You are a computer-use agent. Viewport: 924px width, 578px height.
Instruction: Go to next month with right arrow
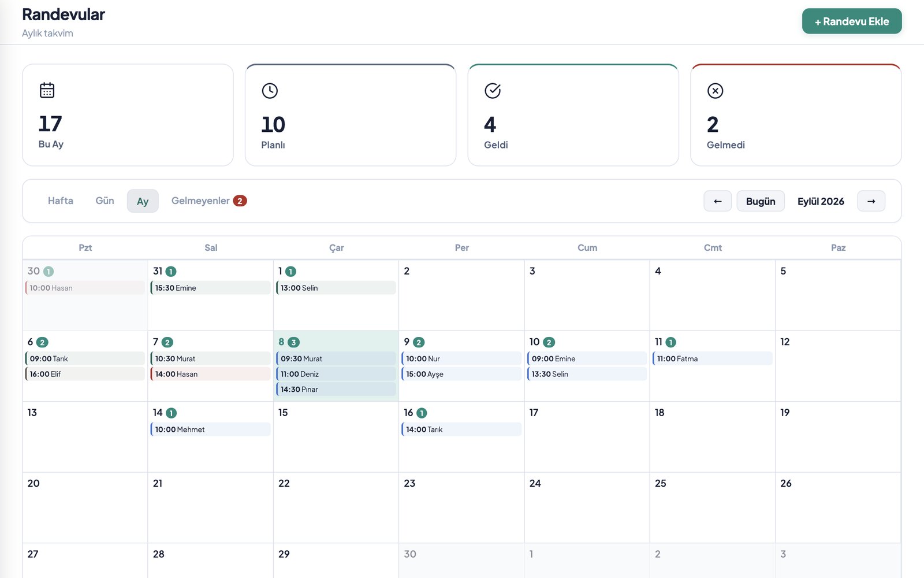(x=871, y=201)
